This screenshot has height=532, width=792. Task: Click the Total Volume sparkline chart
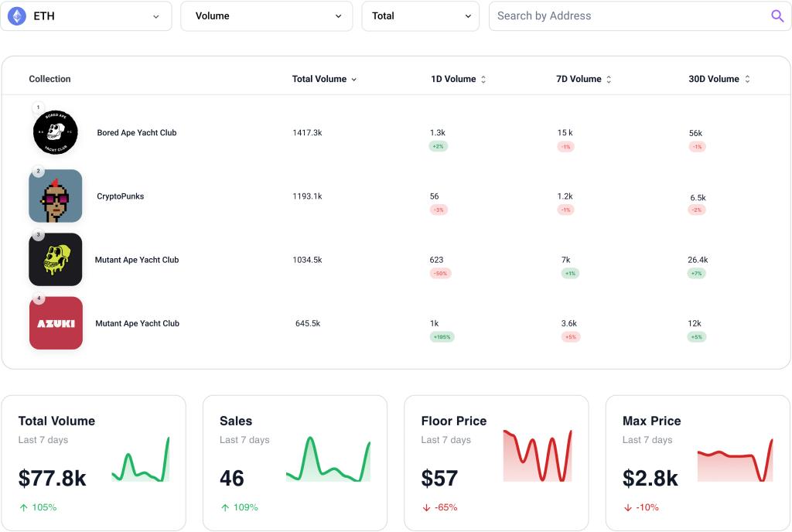click(x=141, y=459)
